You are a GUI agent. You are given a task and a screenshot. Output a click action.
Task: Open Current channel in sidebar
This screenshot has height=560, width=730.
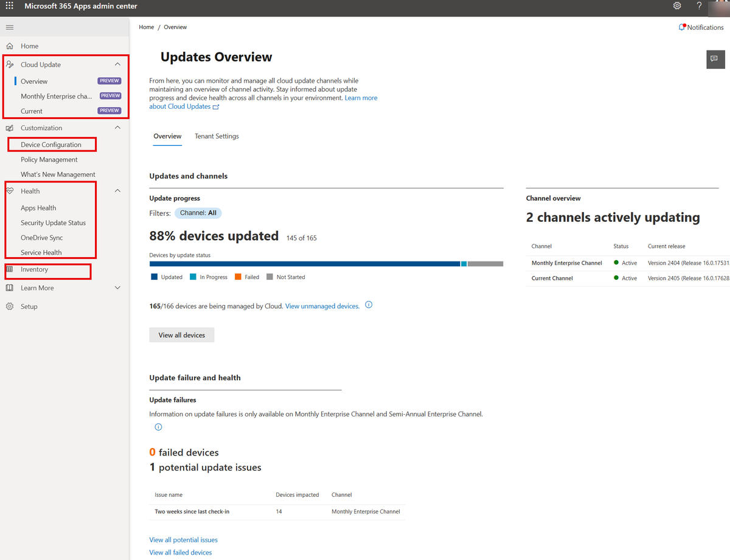32,111
